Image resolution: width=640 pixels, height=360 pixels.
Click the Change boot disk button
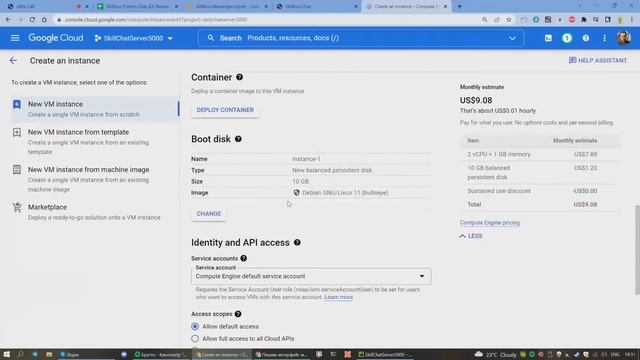pyautogui.click(x=209, y=213)
